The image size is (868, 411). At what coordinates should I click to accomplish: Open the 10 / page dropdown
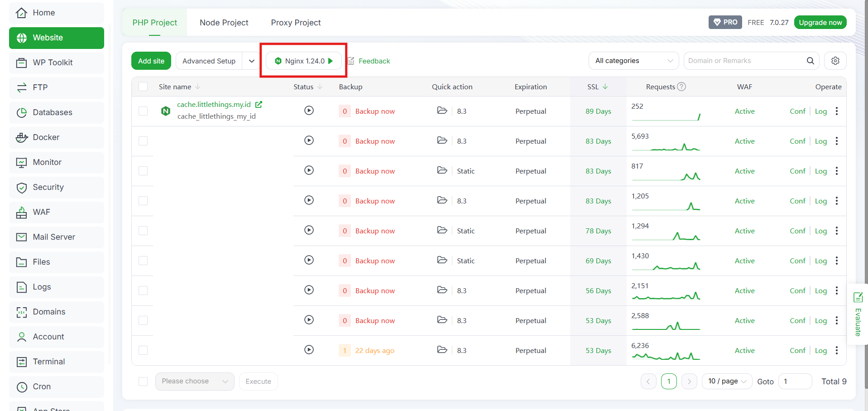(x=727, y=382)
